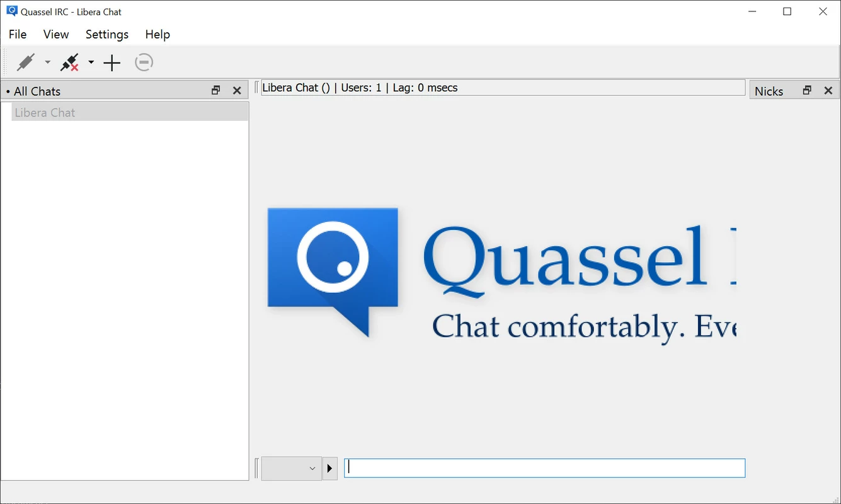The width and height of the screenshot is (841, 504).
Task: Click the Disconnect from IRC icon
Action: click(69, 62)
